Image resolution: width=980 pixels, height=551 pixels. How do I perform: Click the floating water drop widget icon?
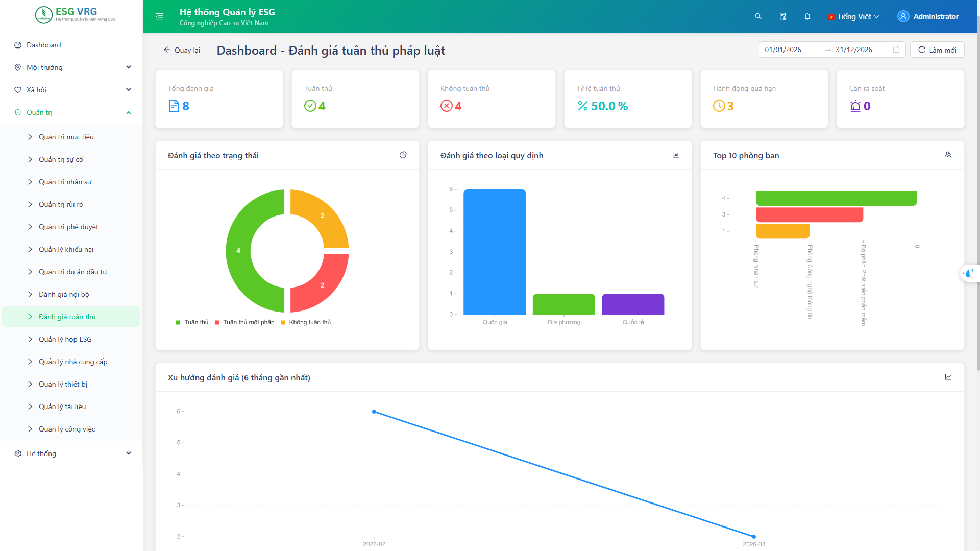point(968,273)
